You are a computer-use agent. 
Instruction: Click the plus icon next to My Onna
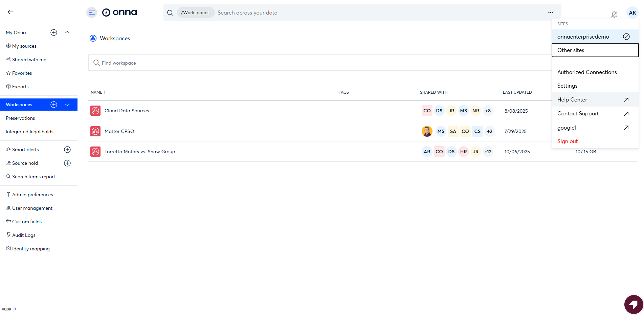click(54, 32)
